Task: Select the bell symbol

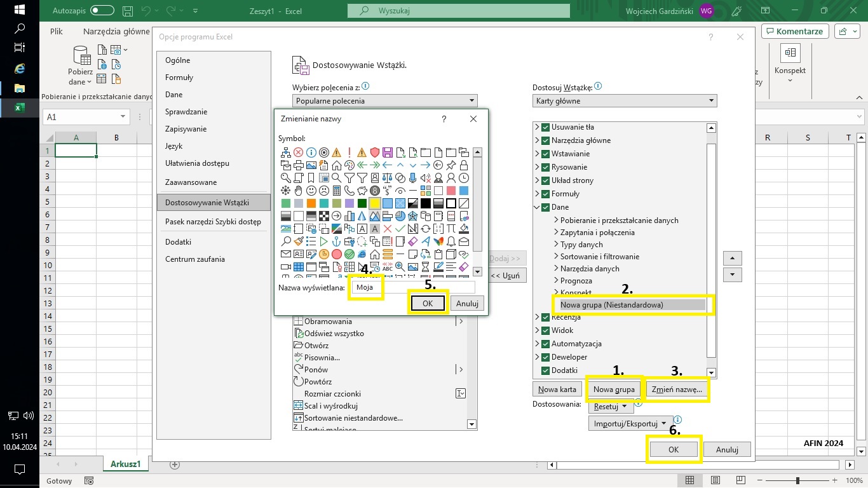Action: (451, 241)
